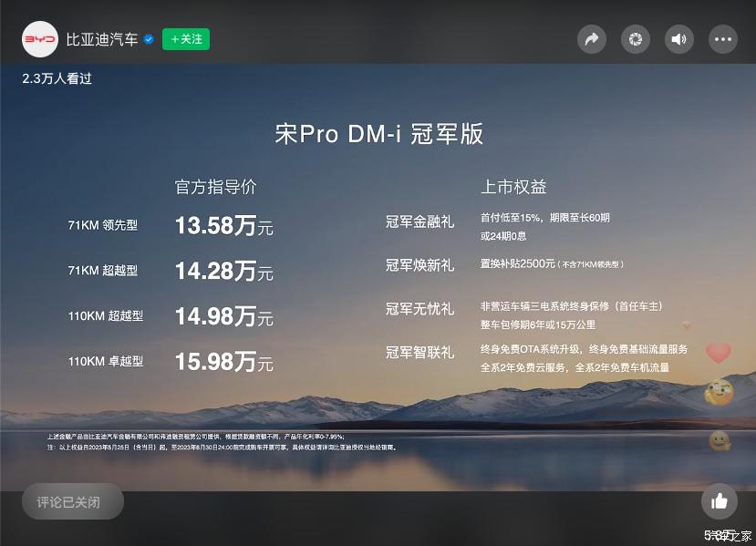Click the 终身免费OTA系统升级 text
756x546 pixels.
[531, 349]
